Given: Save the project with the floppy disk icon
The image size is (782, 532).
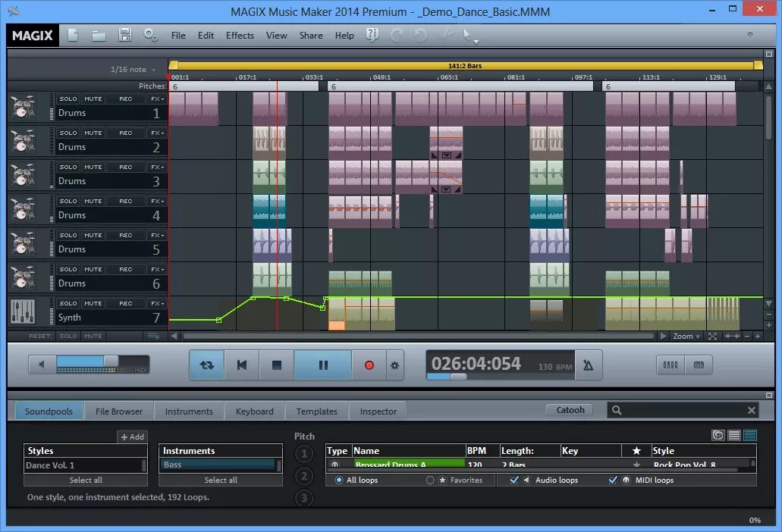Looking at the screenshot, I should [124, 35].
